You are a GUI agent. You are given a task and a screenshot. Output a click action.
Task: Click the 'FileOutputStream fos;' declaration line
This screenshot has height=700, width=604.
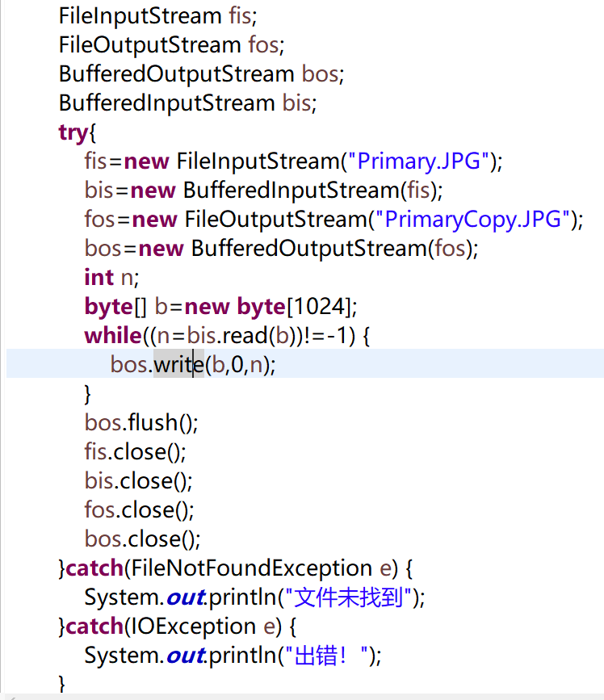[172, 45]
